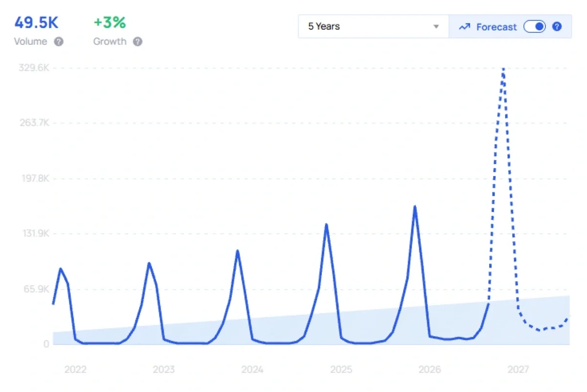The image size is (587, 392).
Task: Toggle the Forecast switch off
Action: point(534,26)
